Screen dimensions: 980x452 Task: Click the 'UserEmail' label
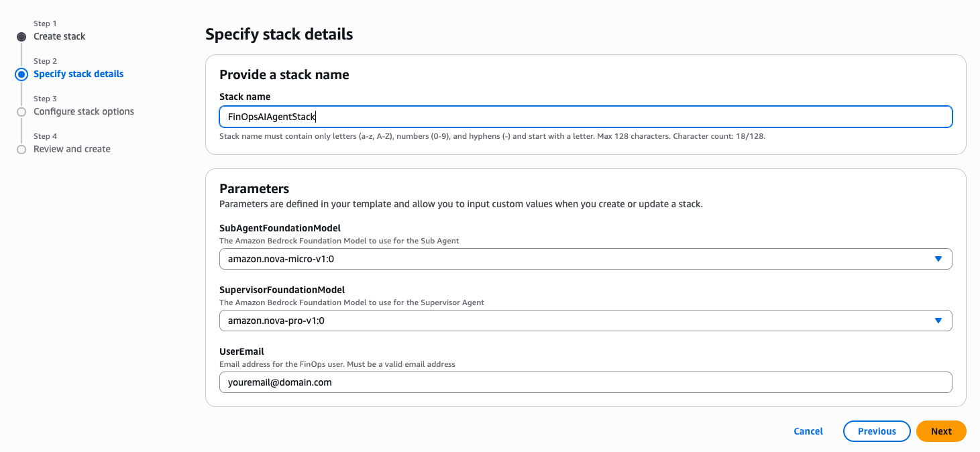pyautogui.click(x=241, y=351)
